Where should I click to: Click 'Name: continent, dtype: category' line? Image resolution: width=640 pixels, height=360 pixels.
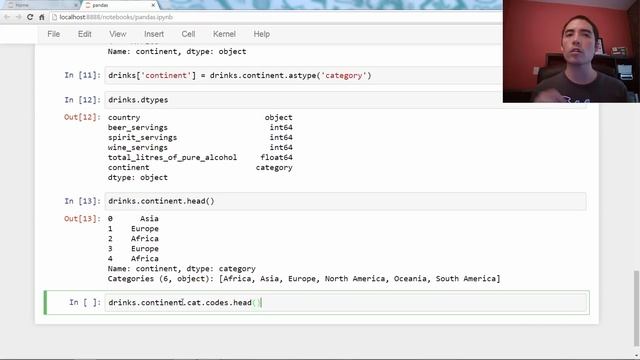pyautogui.click(x=182, y=269)
